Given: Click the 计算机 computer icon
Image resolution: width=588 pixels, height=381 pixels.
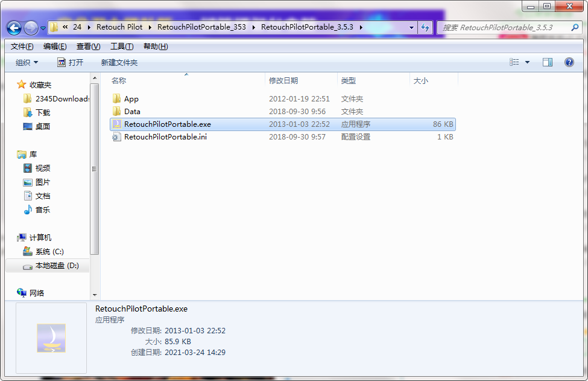Looking at the screenshot, I should pyautogui.click(x=21, y=238).
